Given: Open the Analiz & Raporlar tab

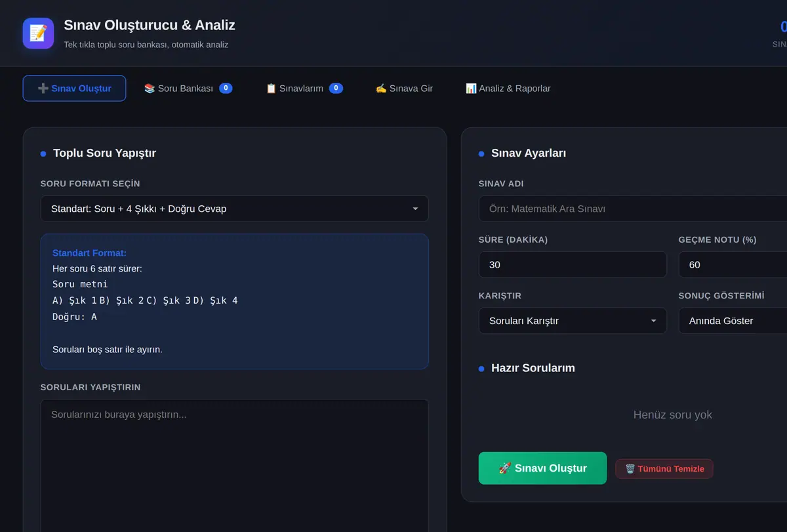Looking at the screenshot, I should coord(508,89).
